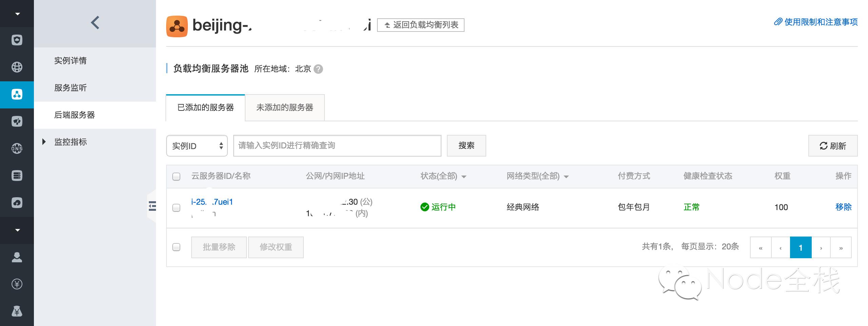
Task: Click the 搜索 button
Action: pos(466,146)
